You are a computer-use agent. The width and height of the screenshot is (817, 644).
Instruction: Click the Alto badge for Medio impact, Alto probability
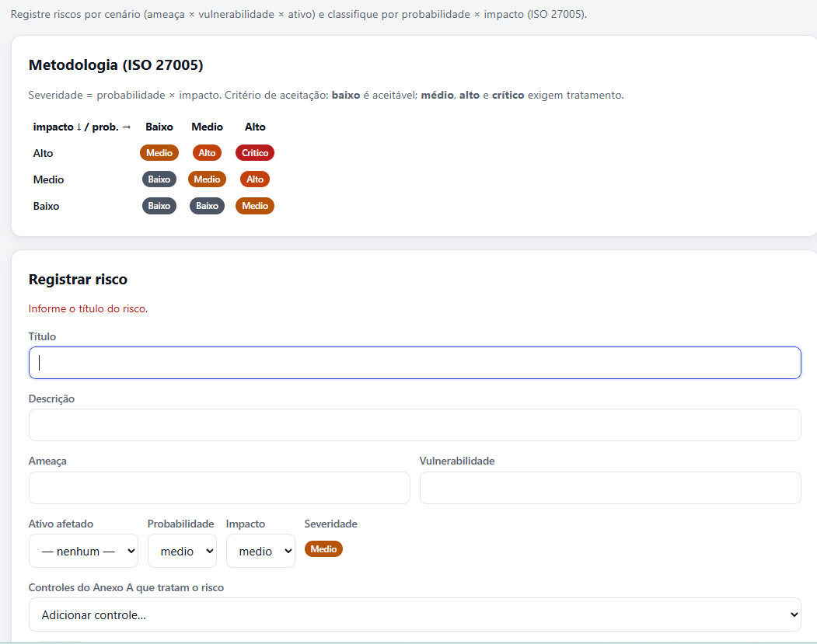click(x=255, y=179)
